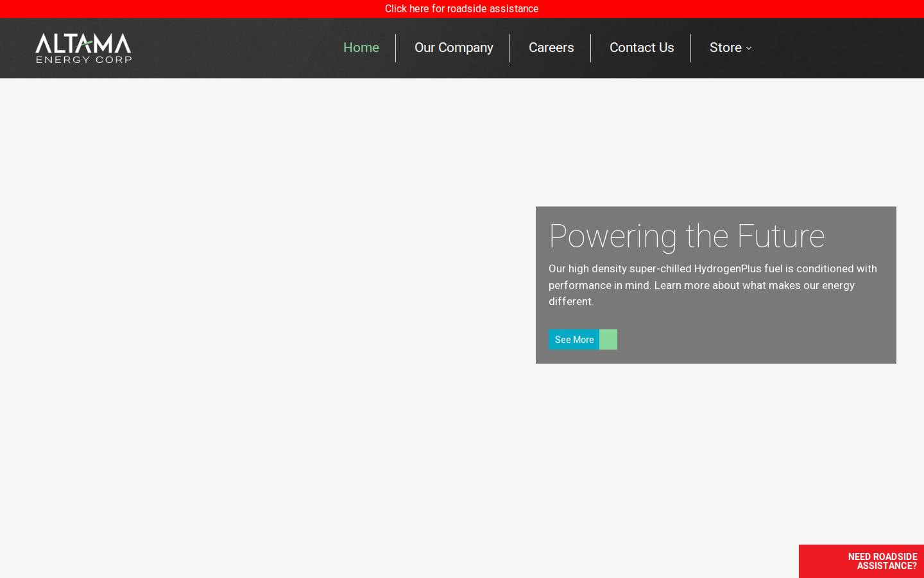Click the Powering the Future heading
924x578 pixels.
[687, 236]
